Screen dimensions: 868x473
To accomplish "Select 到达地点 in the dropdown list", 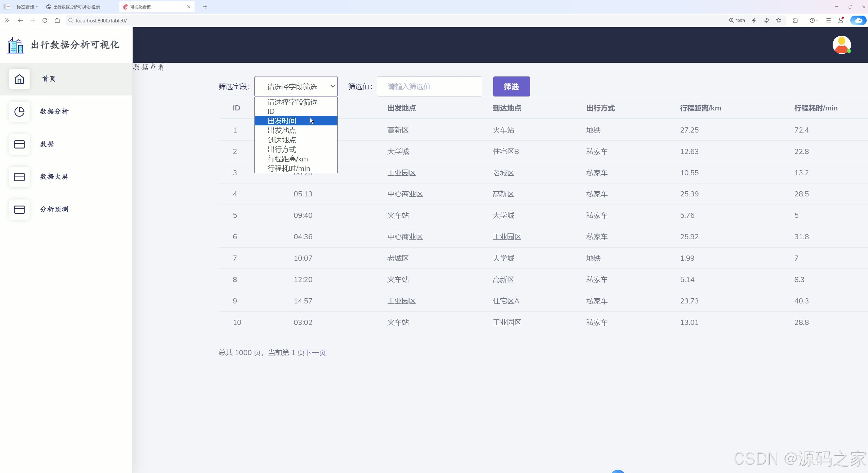I will [282, 140].
